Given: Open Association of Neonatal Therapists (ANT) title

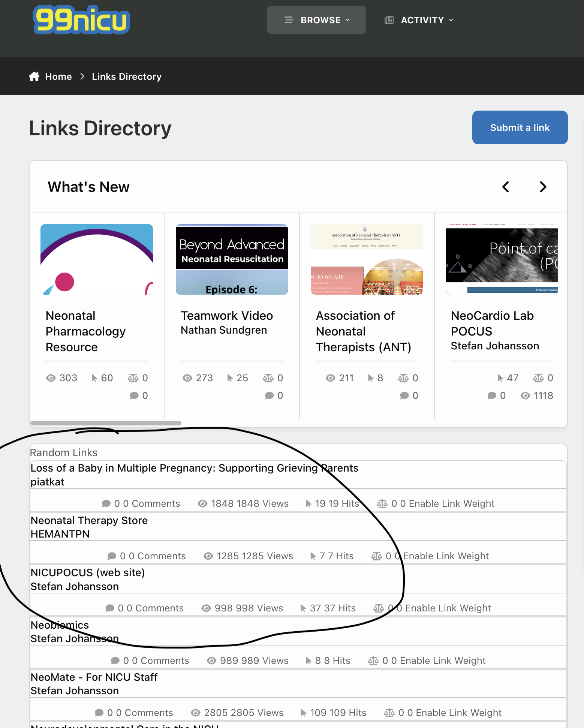Looking at the screenshot, I should click(x=364, y=331).
